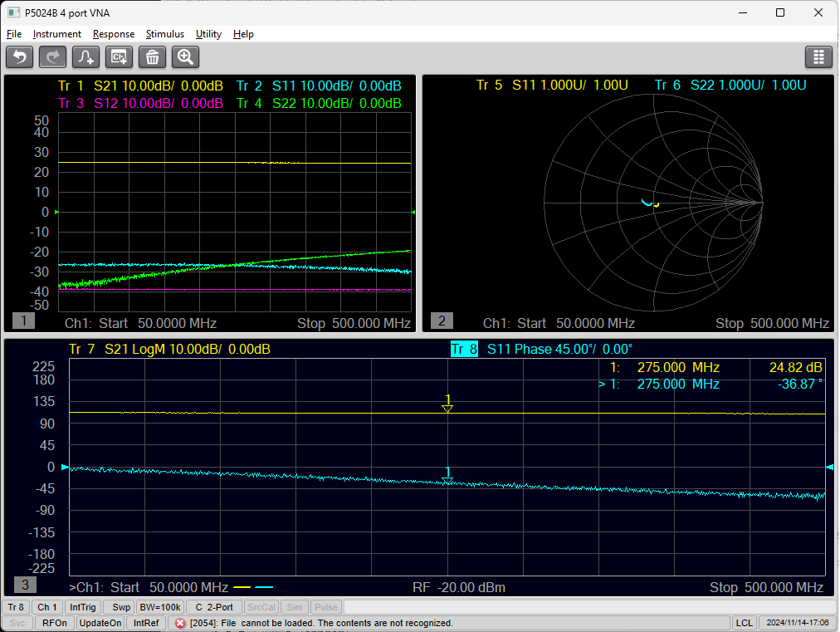The width and height of the screenshot is (840, 632).
Task: Click window 3 number badge
Action: click(x=25, y=585)
